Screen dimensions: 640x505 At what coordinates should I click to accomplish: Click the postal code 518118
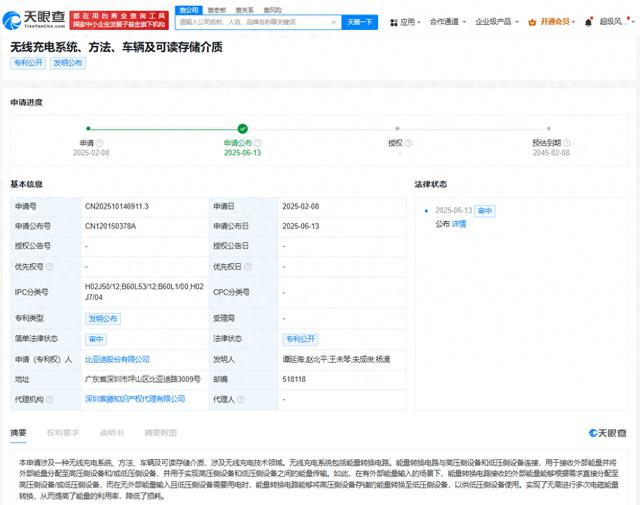point(294,379)
